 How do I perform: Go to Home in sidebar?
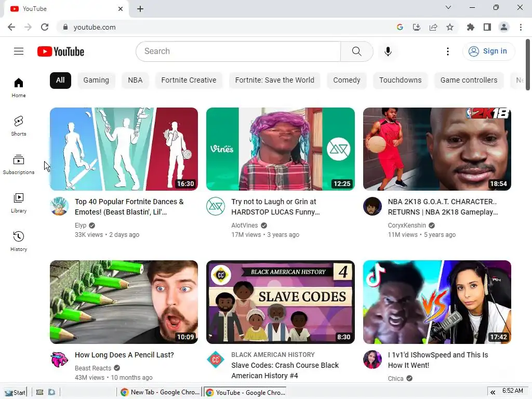[x=19, y=87]
